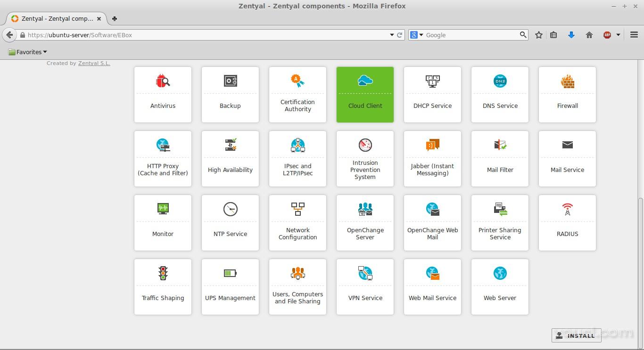This screenshot has width=644, height=350.
Task: Select the Antivirus component tile
Action: click(163, 95)
